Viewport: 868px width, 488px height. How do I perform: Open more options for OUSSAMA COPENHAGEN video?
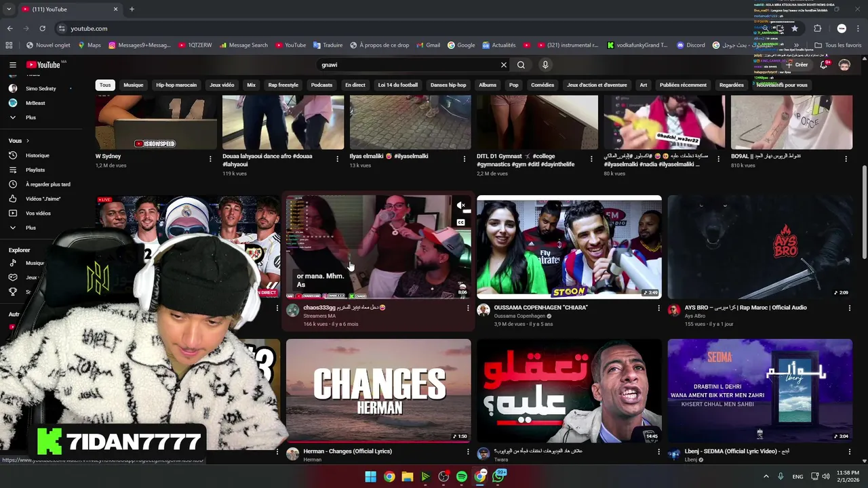tap(658, 308)
